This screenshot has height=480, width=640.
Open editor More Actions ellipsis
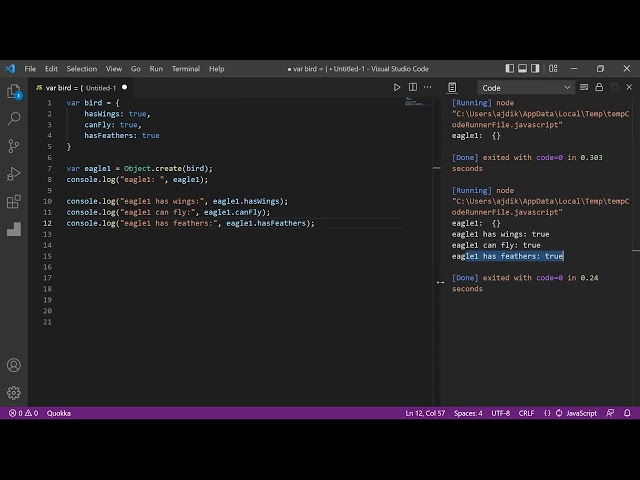pyautogui.click(x=427, y=87)
